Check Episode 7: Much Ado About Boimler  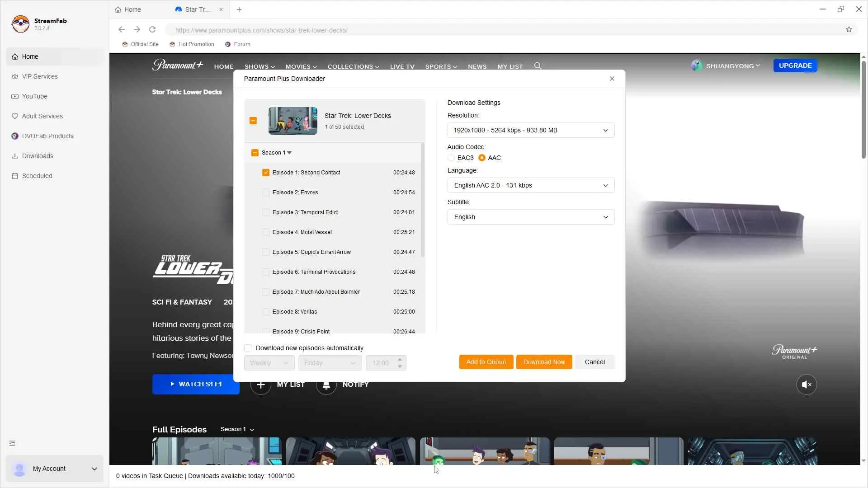[x=266, y=292]
